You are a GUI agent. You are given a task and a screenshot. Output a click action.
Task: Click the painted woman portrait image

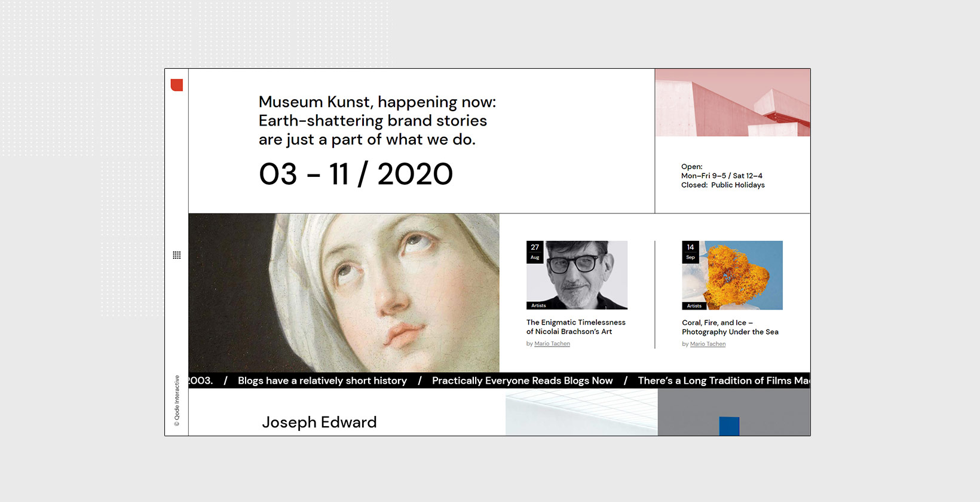344,293
